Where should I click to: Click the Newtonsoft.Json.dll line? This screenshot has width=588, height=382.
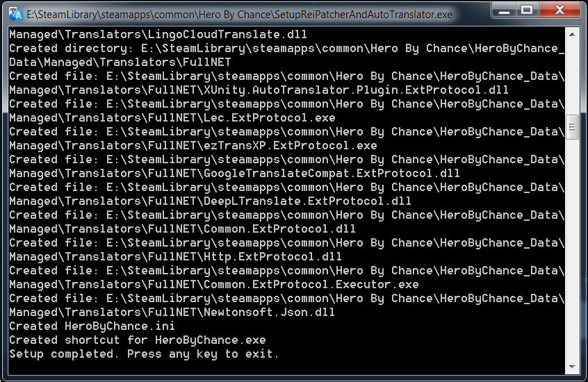172,312
